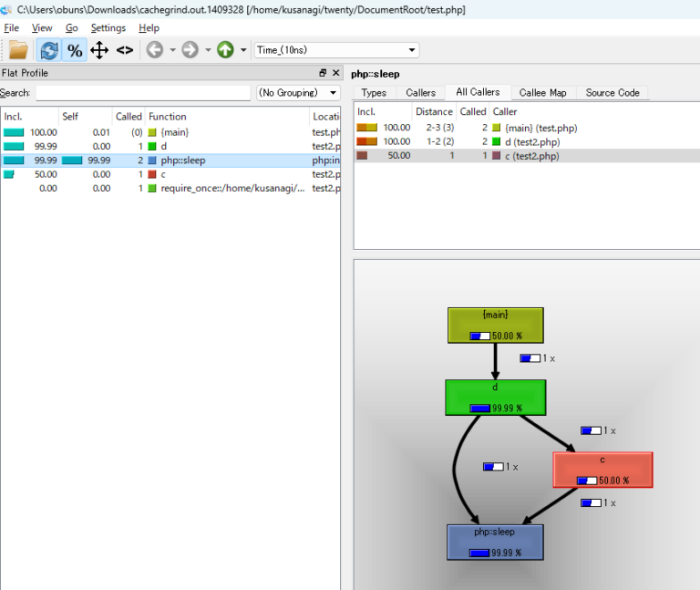Sort the flat profile by Self column
Viewport: 700px width, 590px height.
click(x=71, y=117)
